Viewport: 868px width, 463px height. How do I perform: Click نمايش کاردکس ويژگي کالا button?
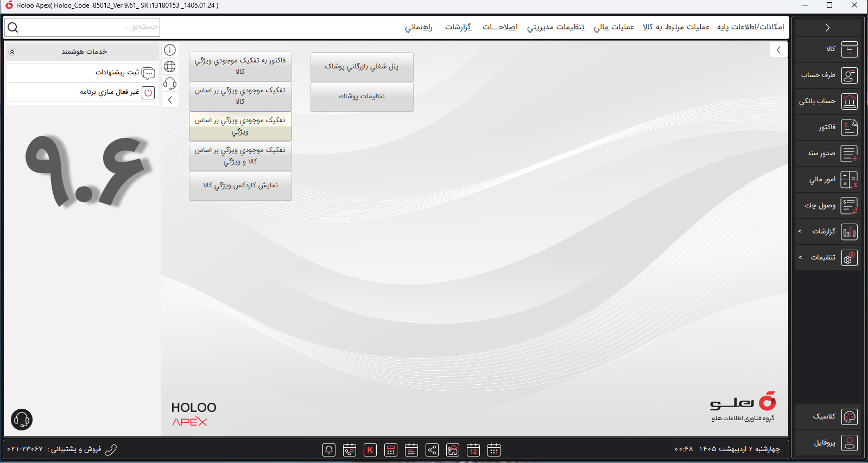pyautogui.click(x=240, y=186)
